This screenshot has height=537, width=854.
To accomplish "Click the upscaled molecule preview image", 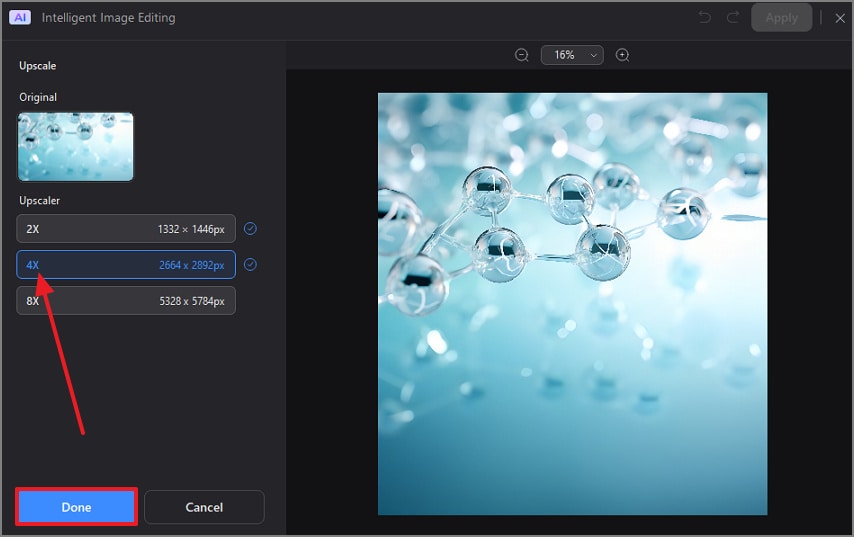I will click(x=572, y=304).
